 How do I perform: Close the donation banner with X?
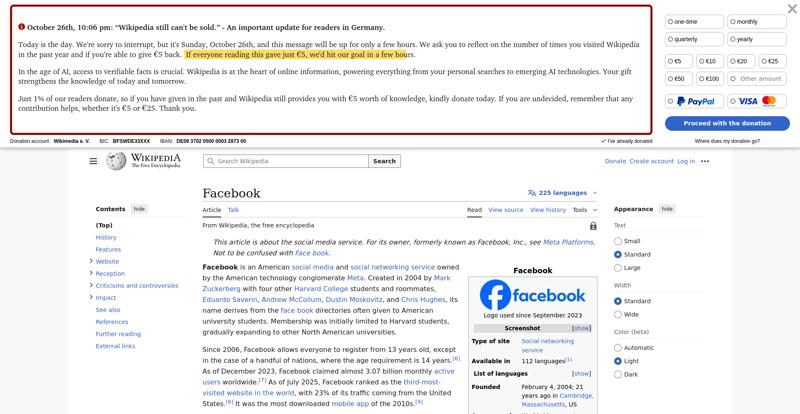pyautogui.click(x=792, y=10)
